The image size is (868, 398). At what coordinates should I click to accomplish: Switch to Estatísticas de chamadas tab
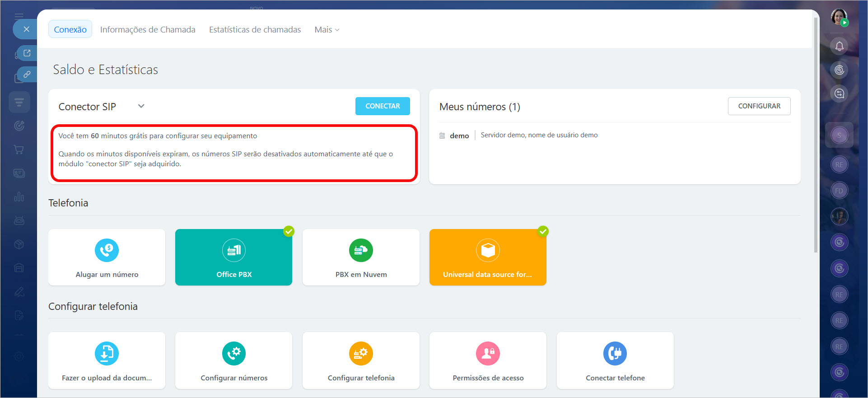255,30
